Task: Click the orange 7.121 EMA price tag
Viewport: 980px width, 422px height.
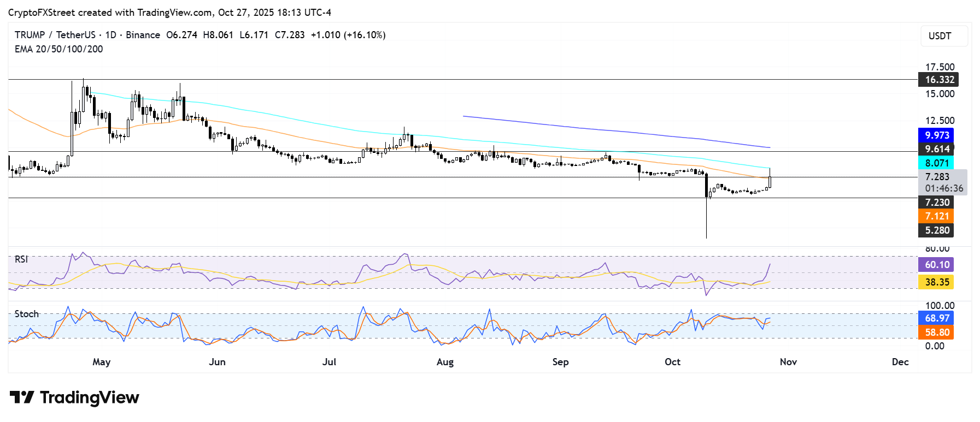Action: pyautogui.click(x=936, y=216)
